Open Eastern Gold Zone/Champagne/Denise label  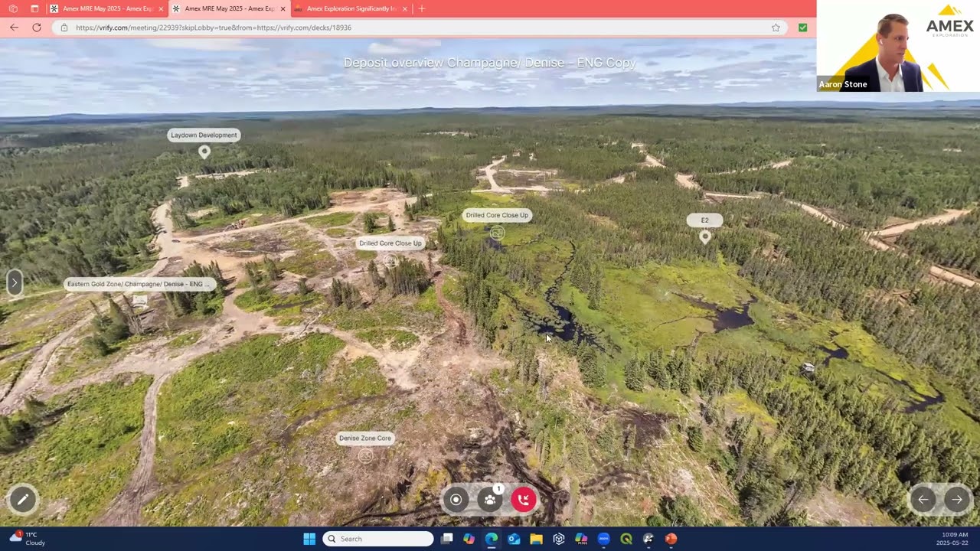[x=139, y=284]
